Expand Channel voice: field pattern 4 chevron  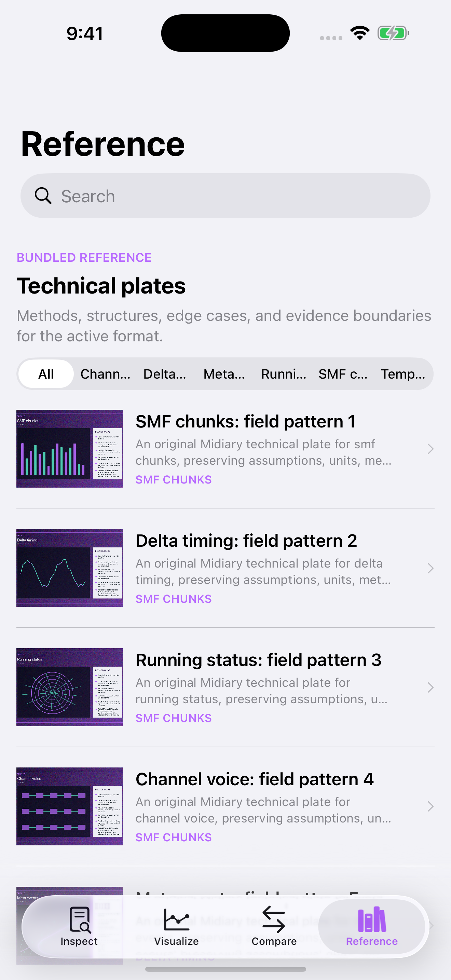(430, 806)
